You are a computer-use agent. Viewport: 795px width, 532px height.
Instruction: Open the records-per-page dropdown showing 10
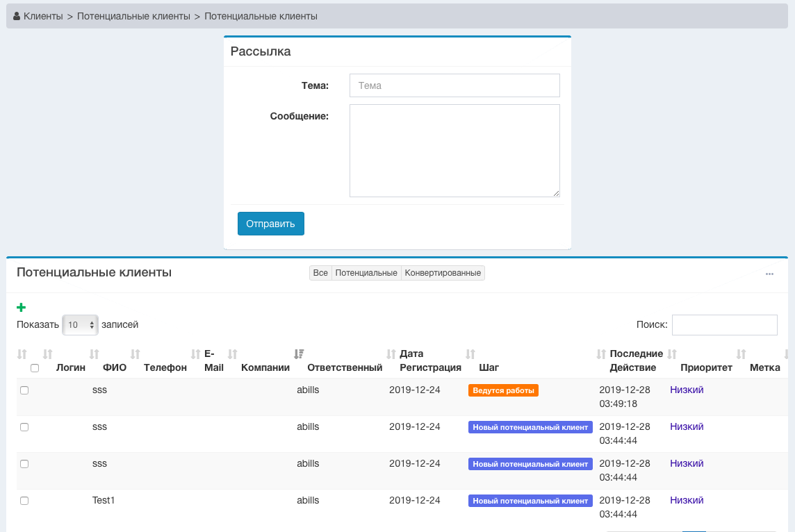(x=80, y=325)
